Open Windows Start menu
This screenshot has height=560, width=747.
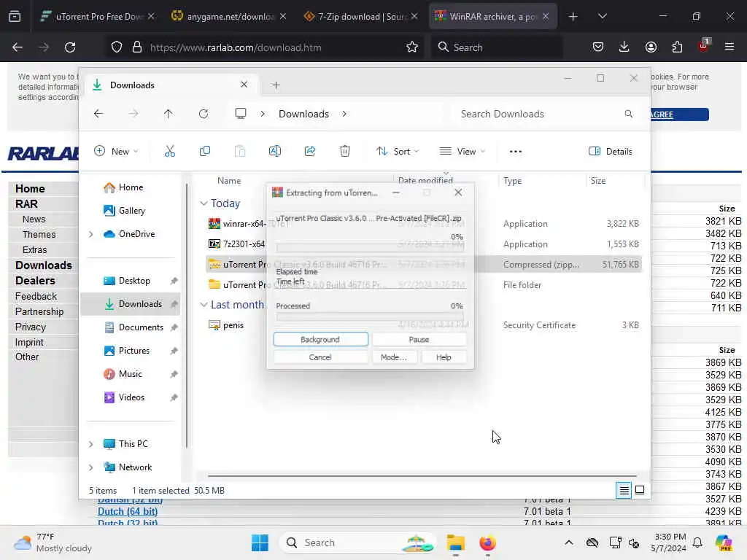point(260,542)
